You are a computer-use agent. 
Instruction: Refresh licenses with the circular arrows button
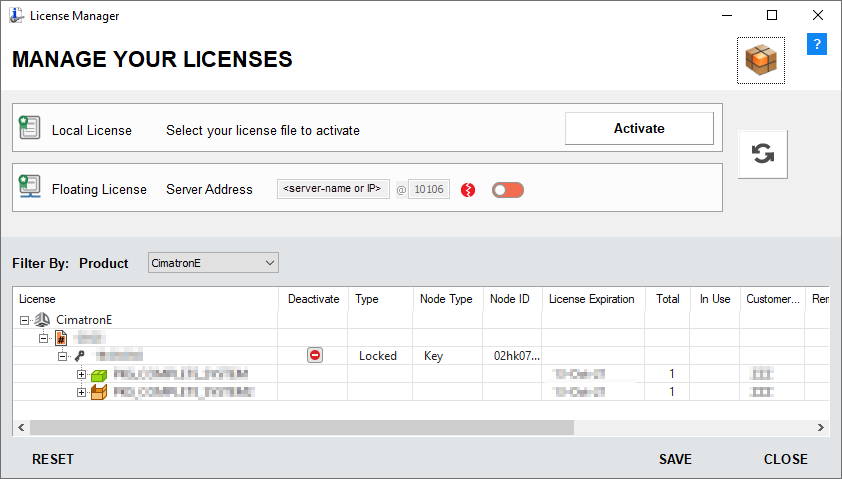click(x=763, y=154)
